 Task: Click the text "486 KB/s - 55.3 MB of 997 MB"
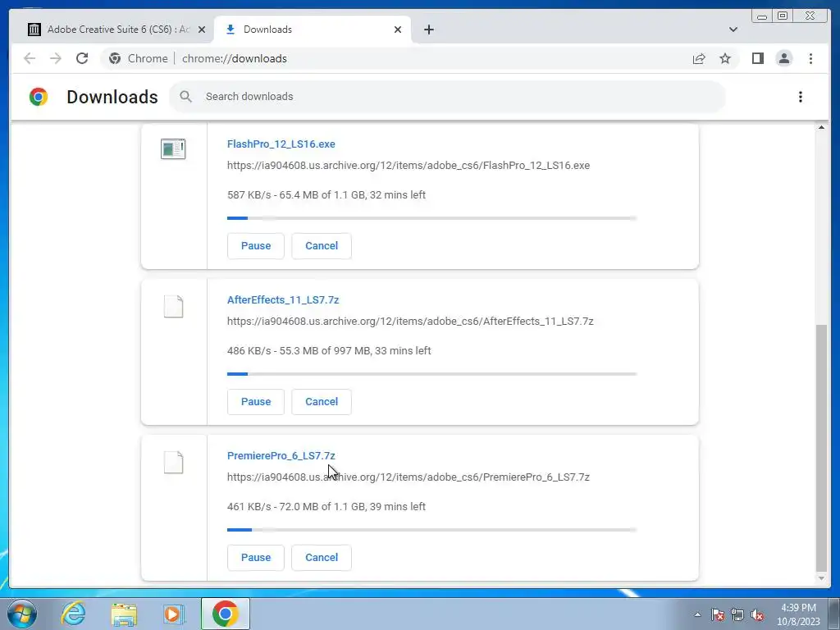(299, 351)
